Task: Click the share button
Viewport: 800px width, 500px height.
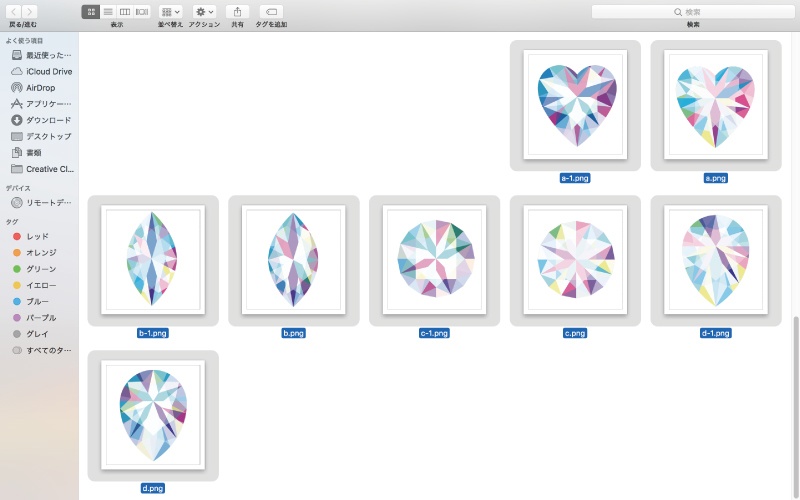Action: pos(237,12)
